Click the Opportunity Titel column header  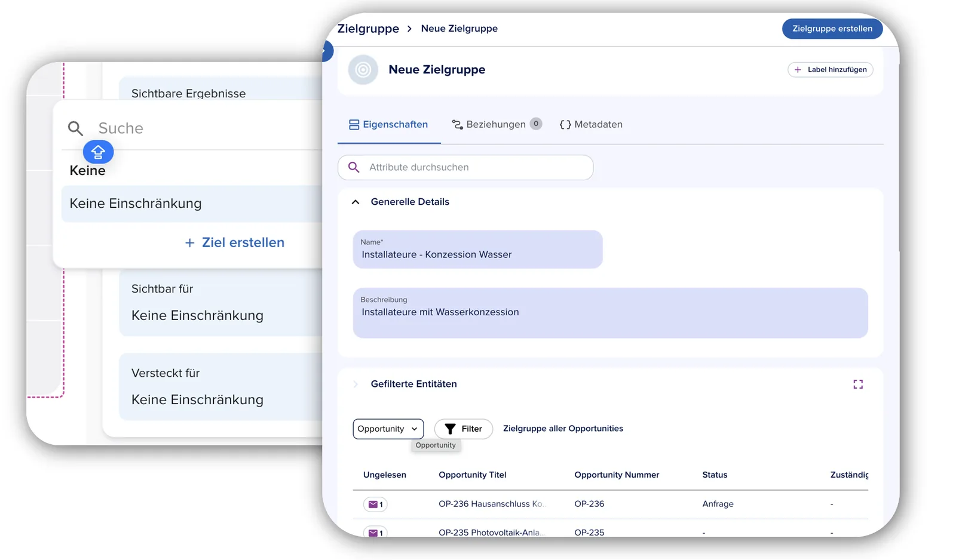[x=473, y=475]
